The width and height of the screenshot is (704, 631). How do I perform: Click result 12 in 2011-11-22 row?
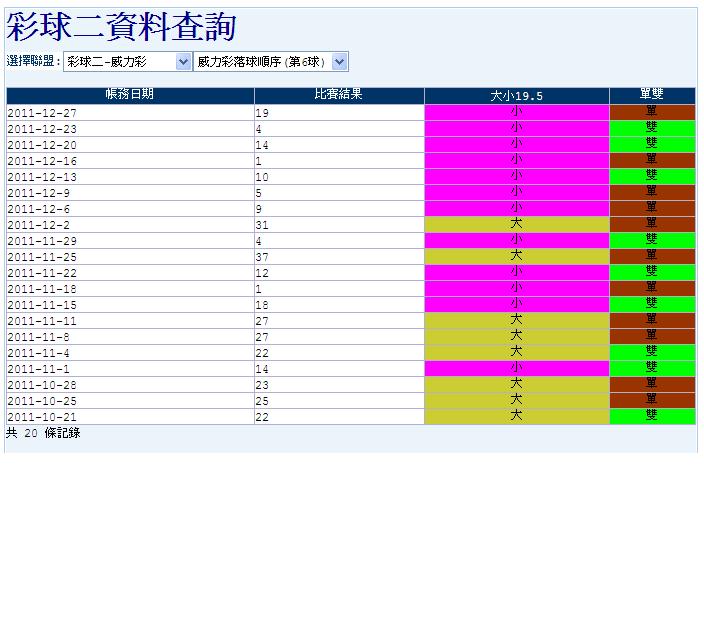point(339,273)
